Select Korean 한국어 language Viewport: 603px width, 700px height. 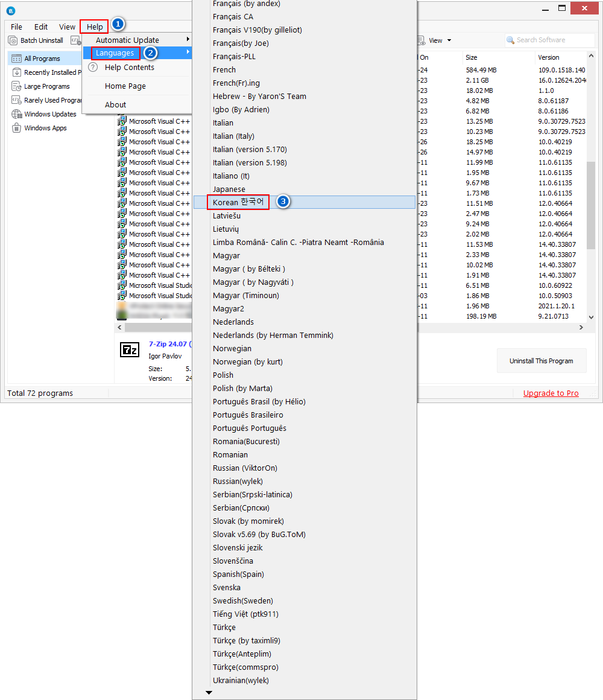pyautogui.click(x=305, y=202)
